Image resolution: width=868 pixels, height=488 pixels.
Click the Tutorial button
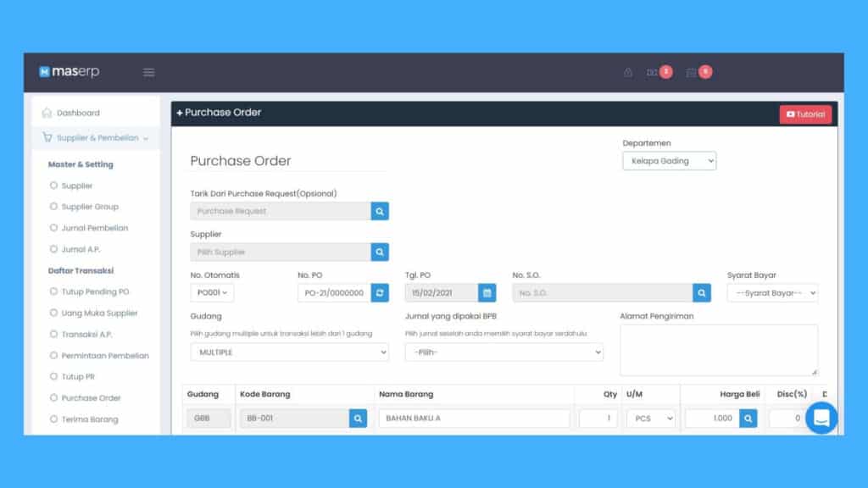click(804, 114)
